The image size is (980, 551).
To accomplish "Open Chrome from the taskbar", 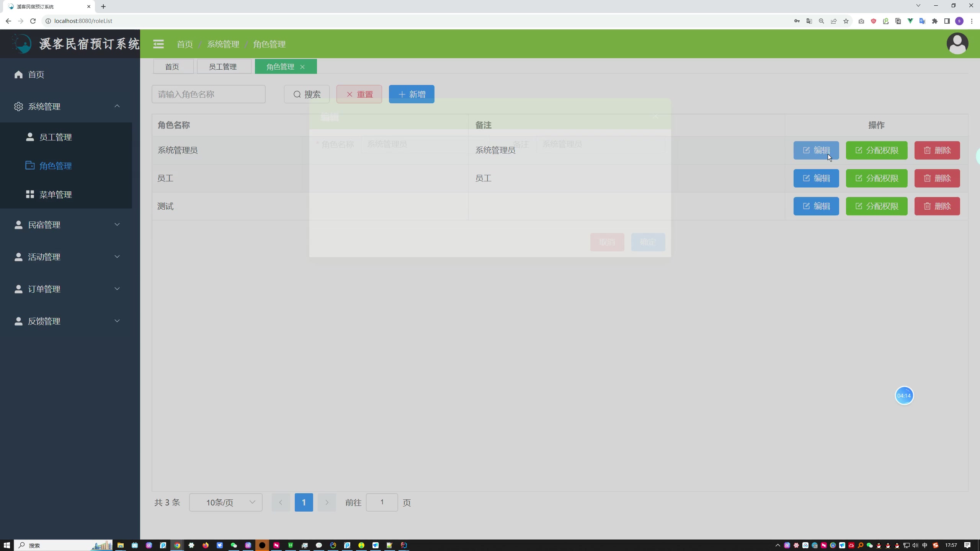I will point(177,545).
